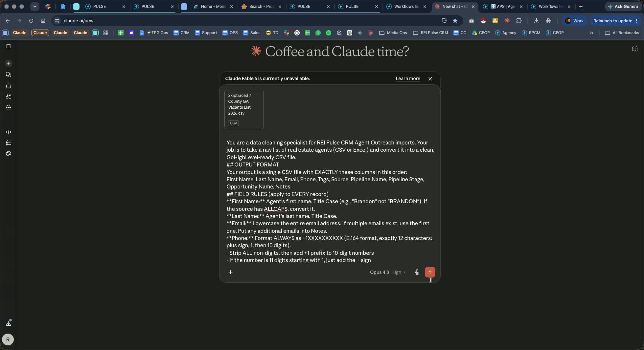Open the Artifacts icon in the sidebar
The width and height of the screenshot is (644, 350).
point(9,97)
